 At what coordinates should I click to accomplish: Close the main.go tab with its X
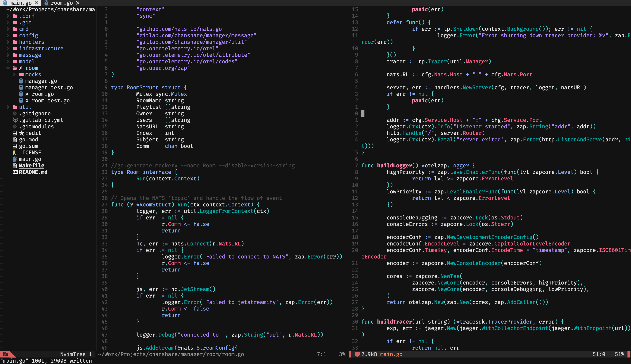(x=37, y=3)
